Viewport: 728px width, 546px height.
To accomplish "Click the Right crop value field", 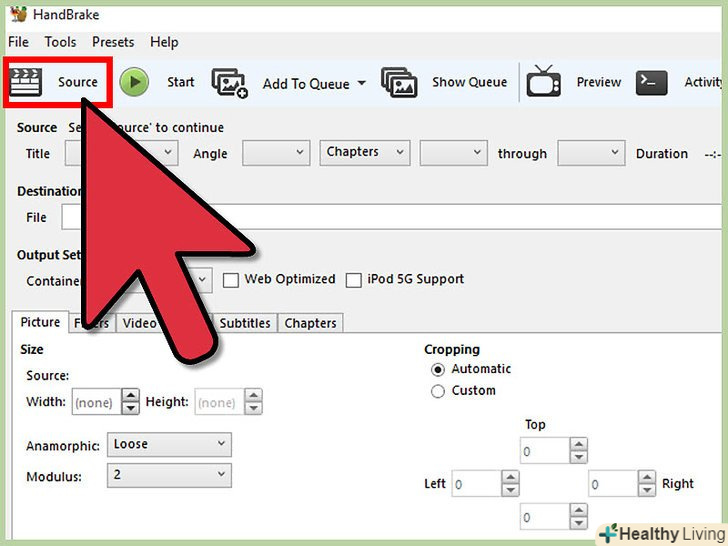I will tap(613, 484).
